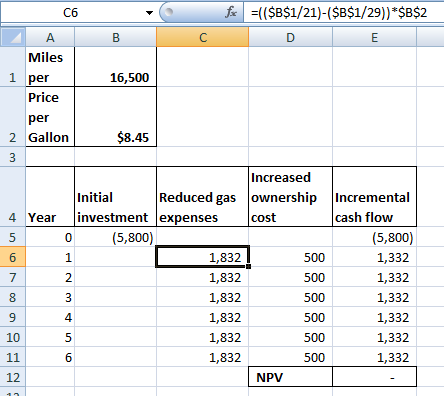Click the Year 0 cell

50,237
